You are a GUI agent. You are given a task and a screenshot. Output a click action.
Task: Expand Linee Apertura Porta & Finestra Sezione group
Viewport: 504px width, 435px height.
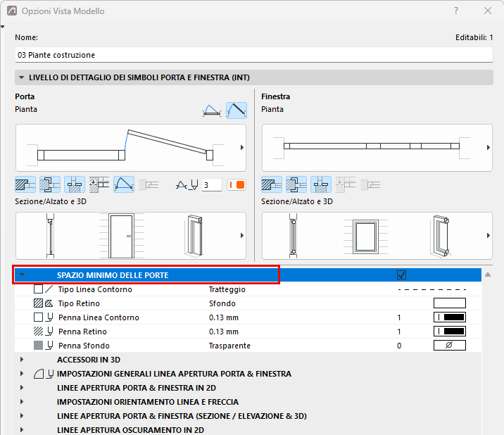[x=22, y=416]
